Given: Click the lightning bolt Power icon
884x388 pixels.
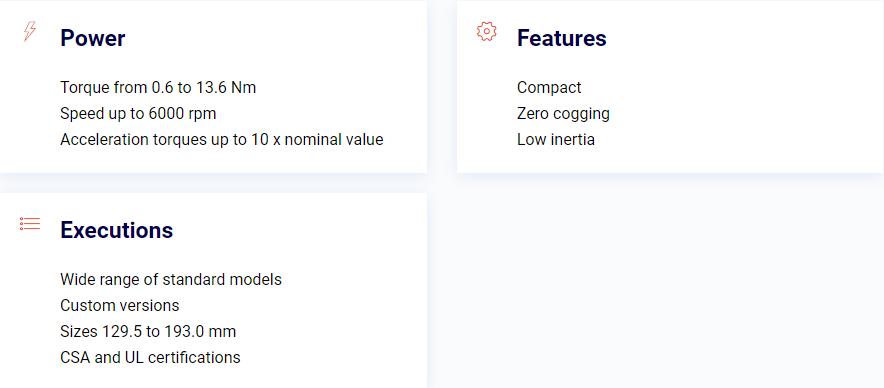Looking at the screenshot, I should [30, 31].
